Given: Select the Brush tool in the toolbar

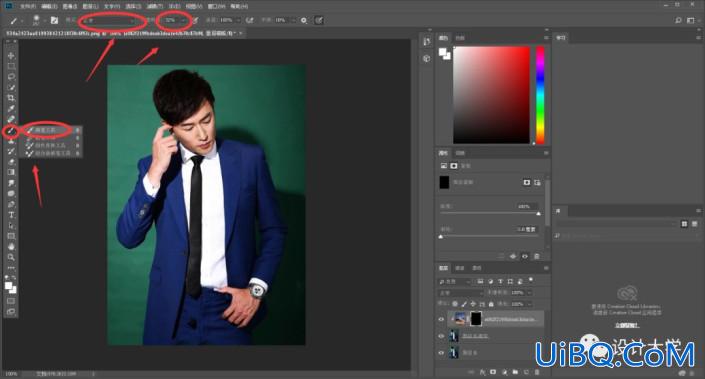Looking at the screenshot, I should click(11, 131).
